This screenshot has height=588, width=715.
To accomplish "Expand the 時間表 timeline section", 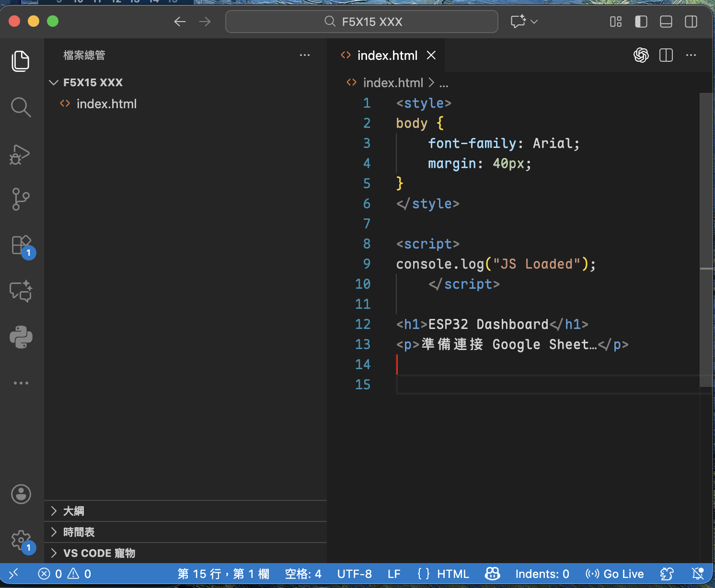I will click(x=79, y=532).
